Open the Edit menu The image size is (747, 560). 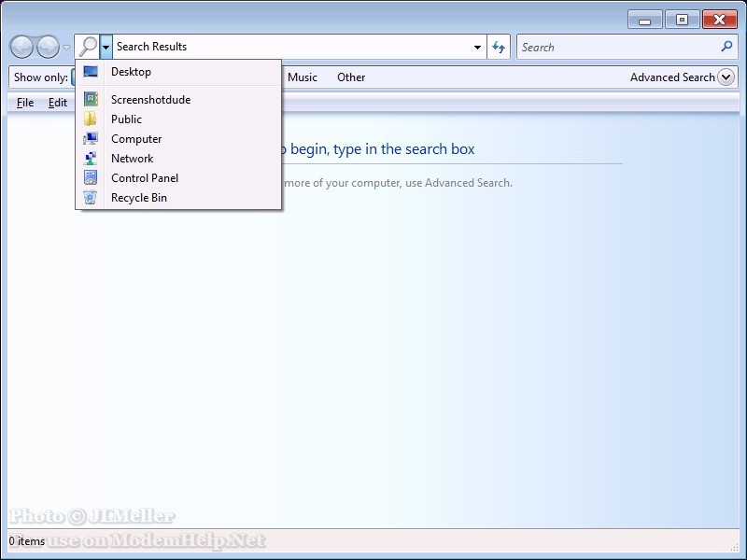(58, 103)
